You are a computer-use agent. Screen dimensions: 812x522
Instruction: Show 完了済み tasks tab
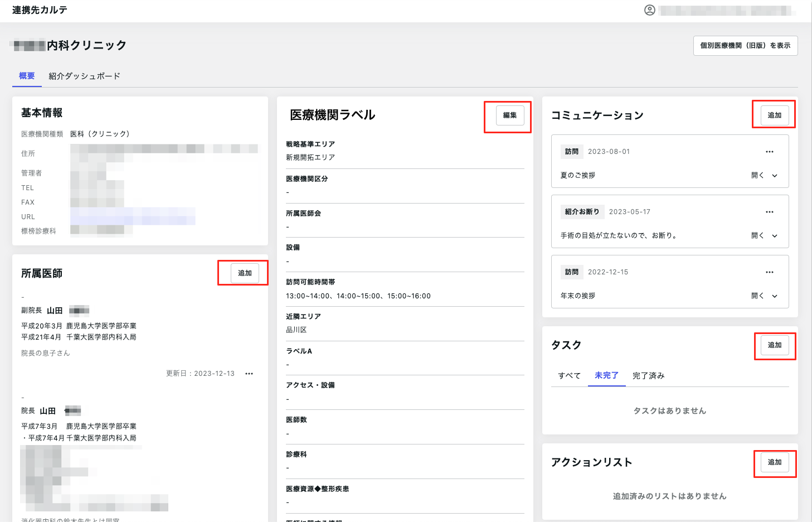648,375
